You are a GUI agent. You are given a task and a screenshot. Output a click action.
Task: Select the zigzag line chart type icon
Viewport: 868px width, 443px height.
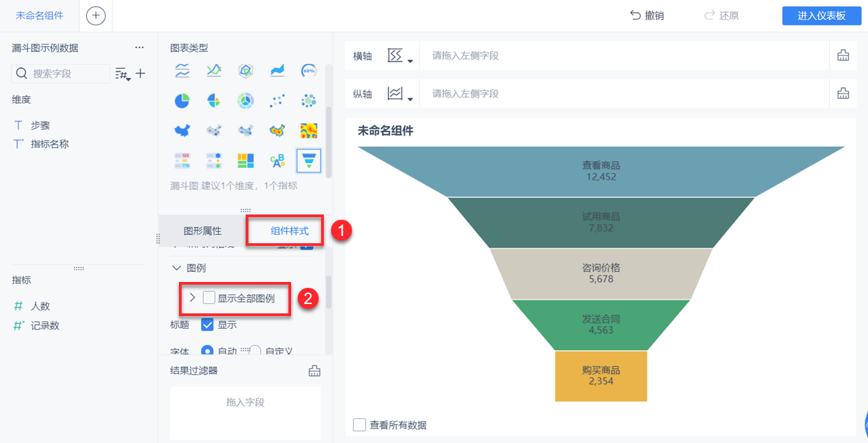click(214, 70)
